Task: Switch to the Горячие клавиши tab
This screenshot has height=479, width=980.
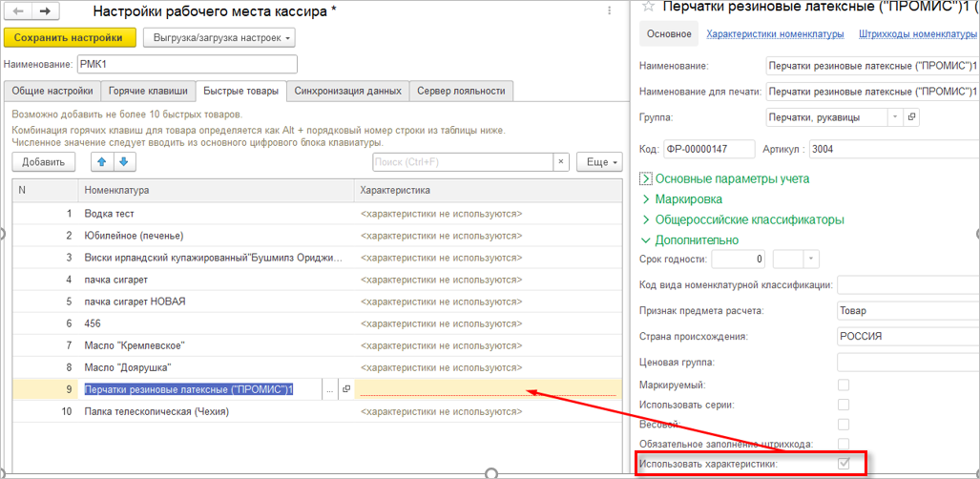Action: click(x=147, y=91)
